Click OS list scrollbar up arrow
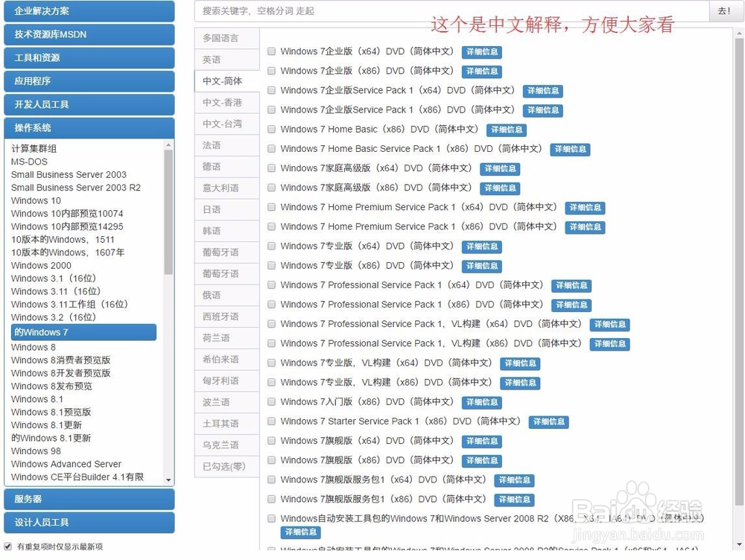 [168, 144]
